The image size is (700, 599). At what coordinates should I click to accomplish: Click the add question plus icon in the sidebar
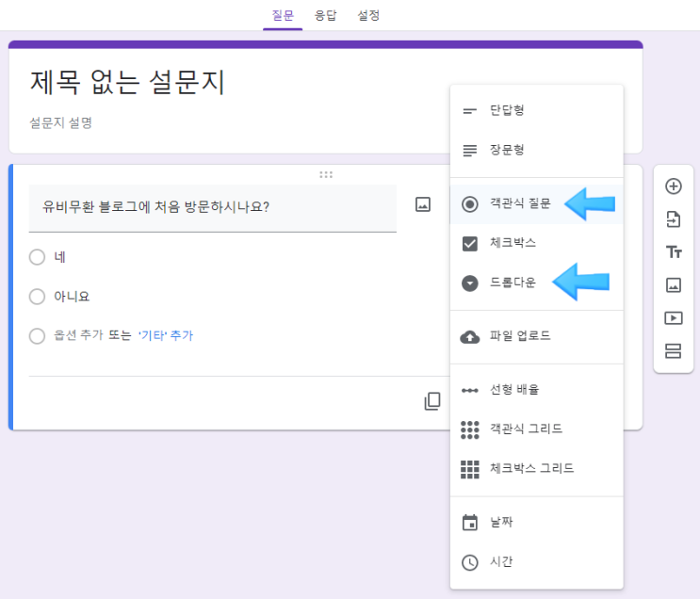coord(674,186)
